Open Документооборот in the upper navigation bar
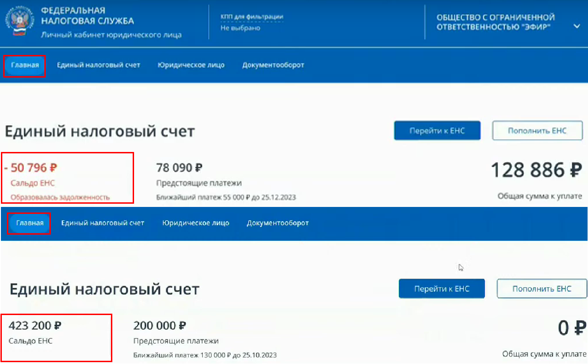The image size is (588, 364). [x=273, y=65]
